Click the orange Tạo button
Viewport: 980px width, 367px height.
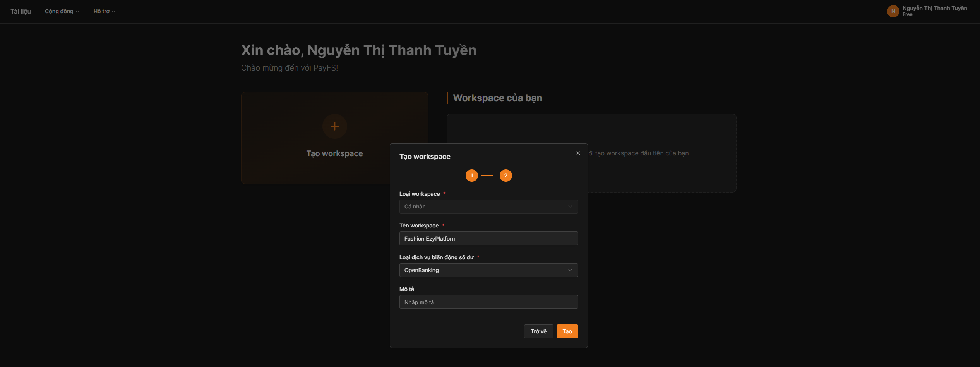[567, 331]
